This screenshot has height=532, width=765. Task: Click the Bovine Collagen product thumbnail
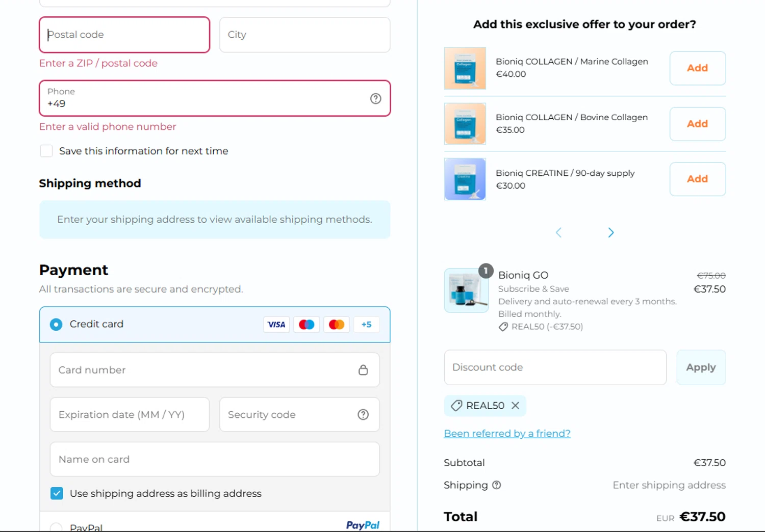(465, 124)
